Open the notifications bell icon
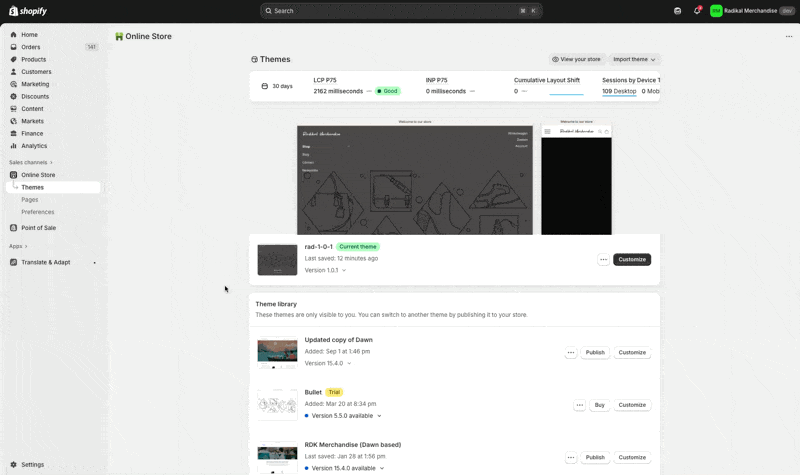 pos(697,11)
